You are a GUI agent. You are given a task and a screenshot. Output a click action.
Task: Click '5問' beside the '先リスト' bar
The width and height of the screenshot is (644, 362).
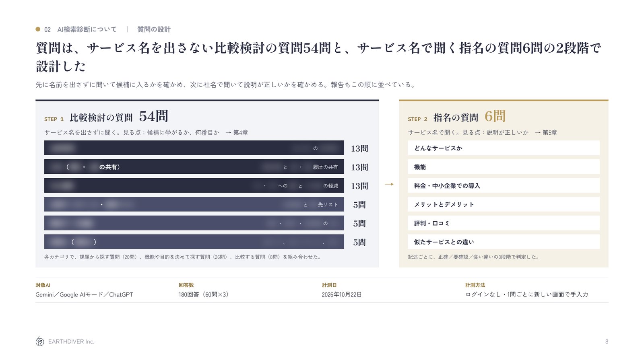click(359, 205)
